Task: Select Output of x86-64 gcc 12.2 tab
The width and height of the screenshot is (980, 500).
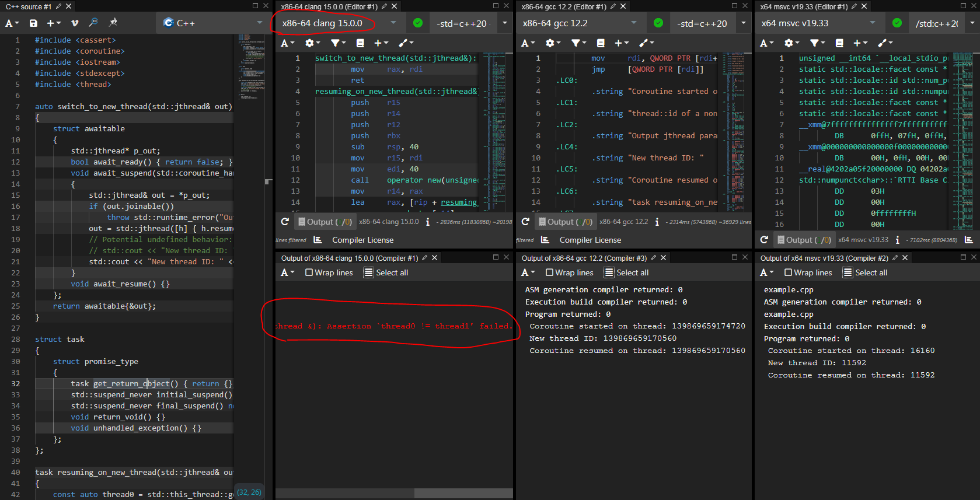Action: click(584, 258)
